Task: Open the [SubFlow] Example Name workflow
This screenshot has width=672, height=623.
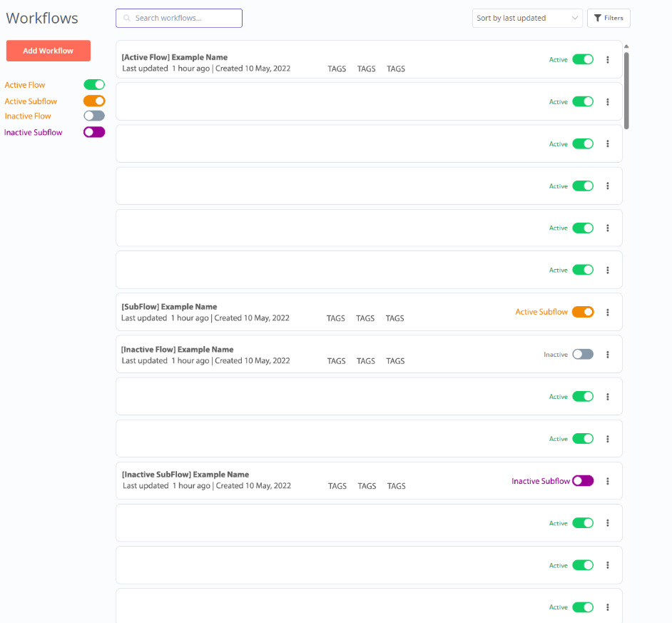Action: [169, 307]
